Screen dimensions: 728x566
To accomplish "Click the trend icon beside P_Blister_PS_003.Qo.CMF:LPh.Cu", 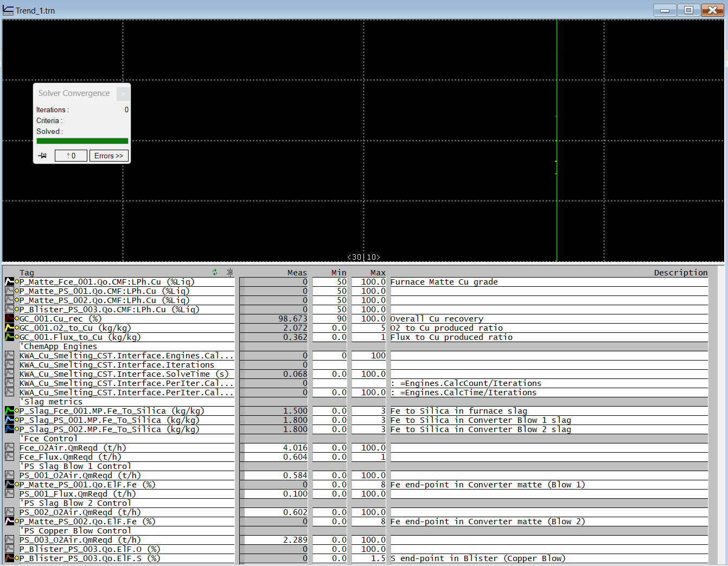I will pos(9,310).
